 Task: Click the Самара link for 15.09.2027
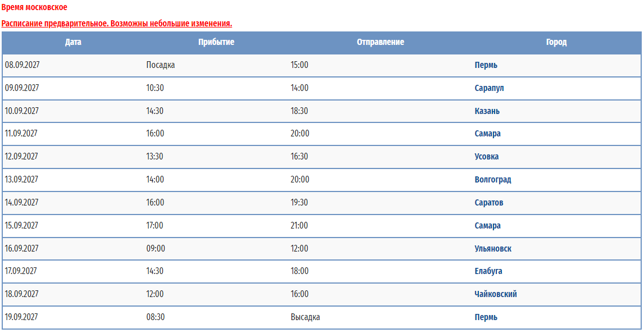(487, 226)
